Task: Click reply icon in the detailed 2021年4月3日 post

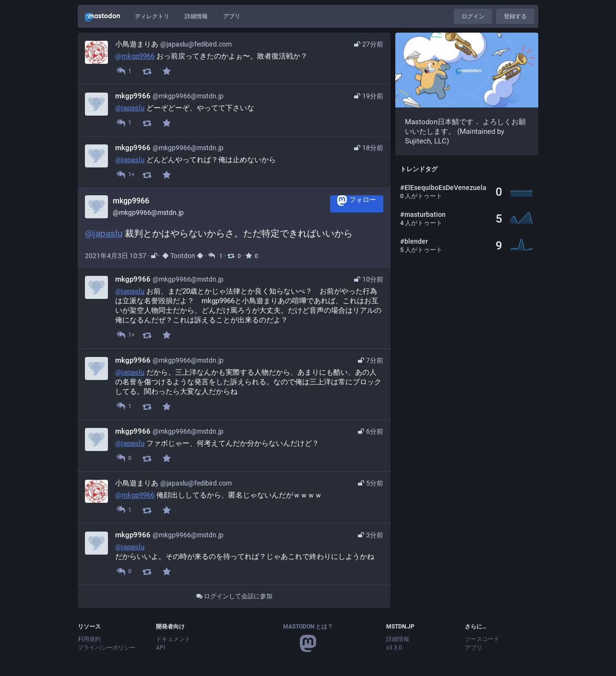Action: [212, 256]
